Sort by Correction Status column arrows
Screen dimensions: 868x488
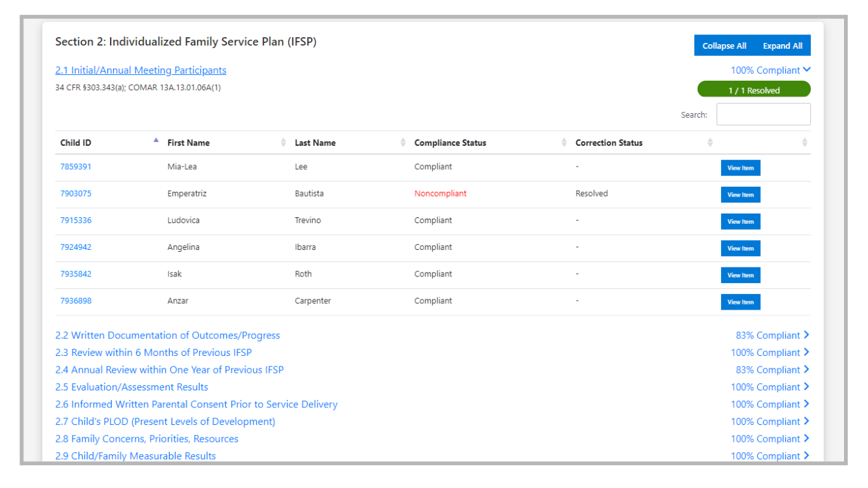tap(710, 142)
